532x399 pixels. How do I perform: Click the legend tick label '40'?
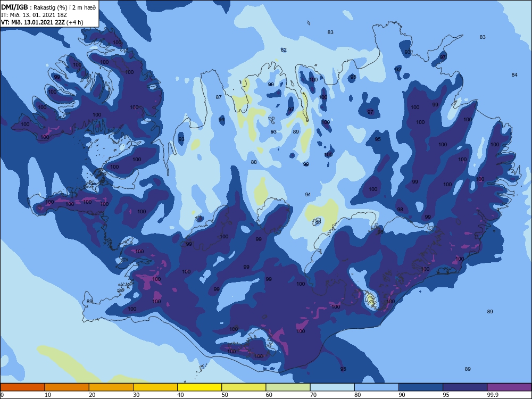[181, 395]
